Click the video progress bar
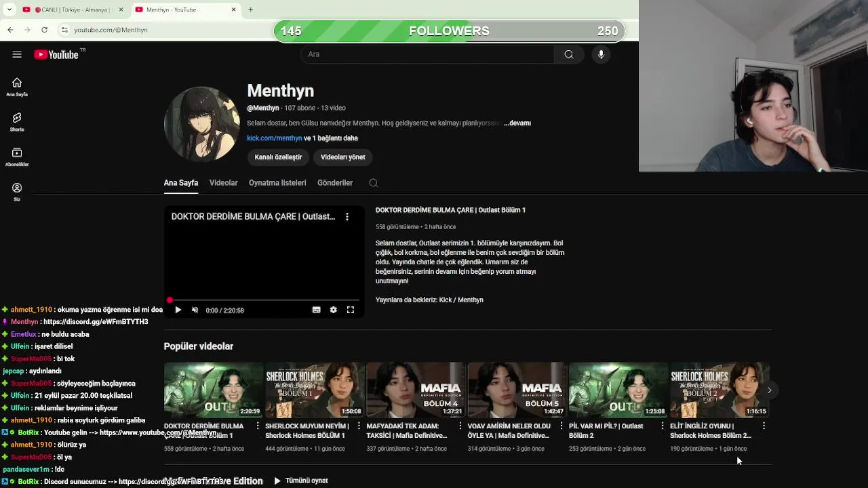This screenshot has height=488, width=868. 264,300
